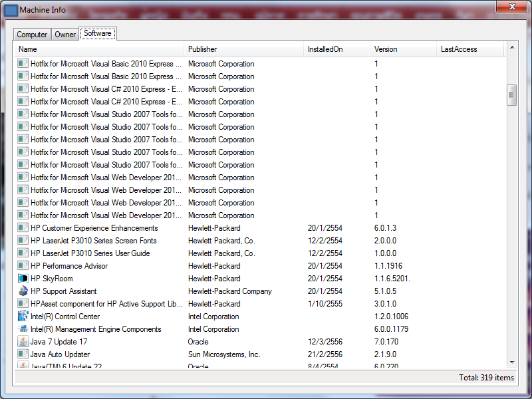Image resolution: width=532 pixels, height=399 pixels.
Task: Click the 21/2/2556 install date
Action: [325, 354]
